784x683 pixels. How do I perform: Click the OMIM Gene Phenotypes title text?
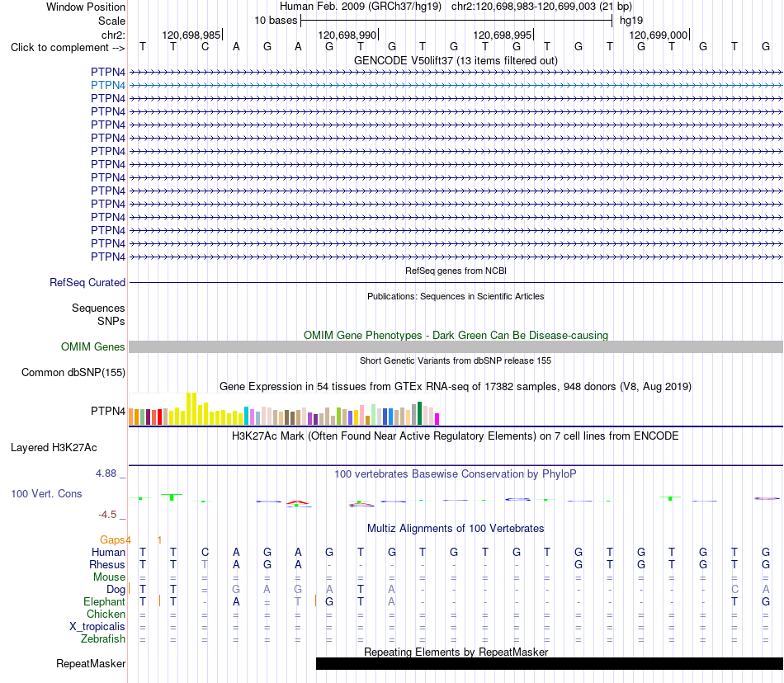coord(456,335)
